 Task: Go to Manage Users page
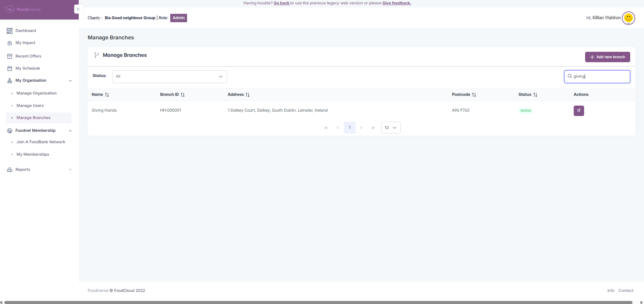click(30, 106)
